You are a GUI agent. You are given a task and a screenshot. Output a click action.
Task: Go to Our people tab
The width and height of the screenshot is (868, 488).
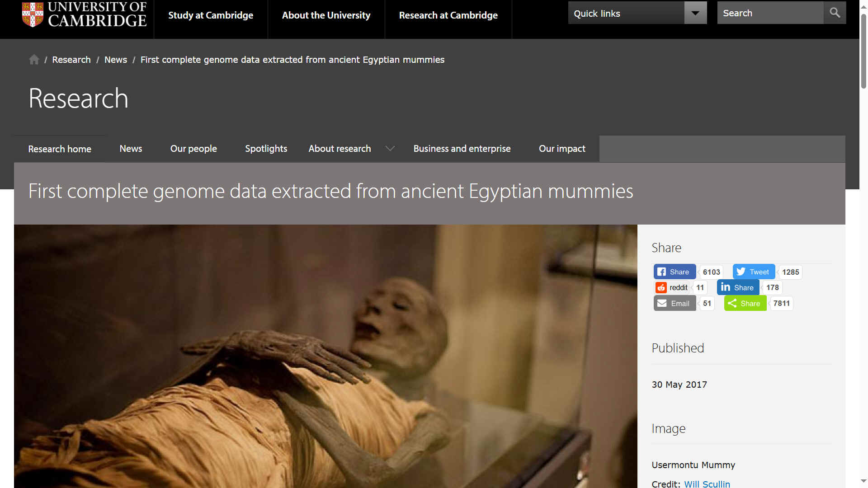click(x=193, y=149)
